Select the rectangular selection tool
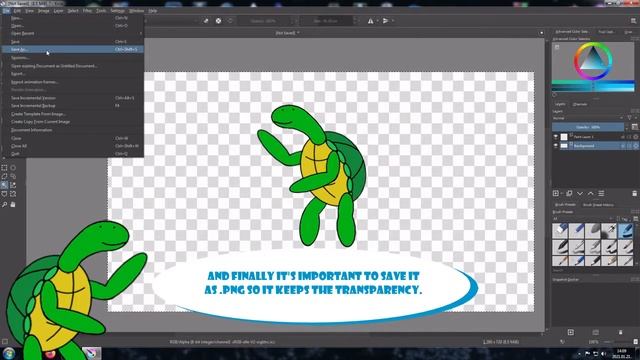 4,168
